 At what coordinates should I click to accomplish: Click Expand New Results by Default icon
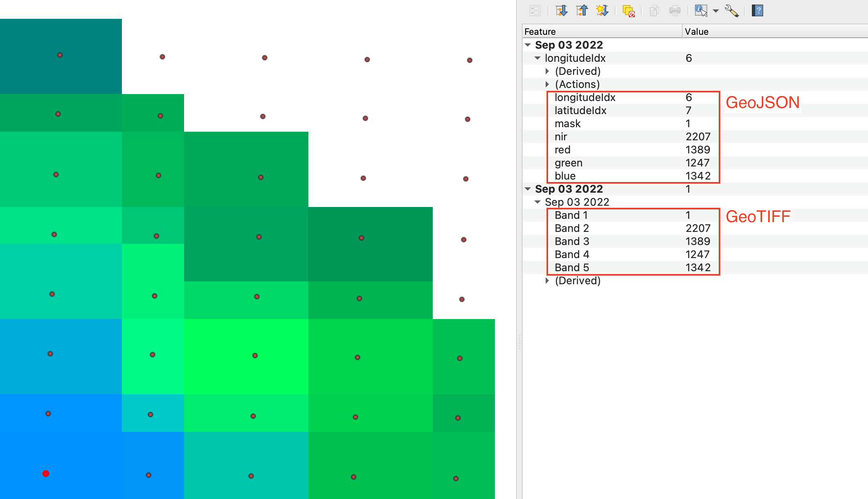coord(602,11)
